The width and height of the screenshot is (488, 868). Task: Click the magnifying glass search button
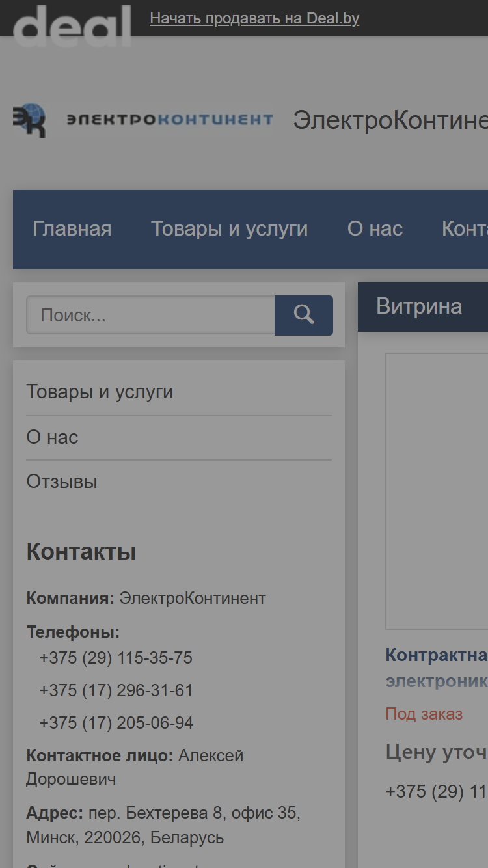click(304, 316)
